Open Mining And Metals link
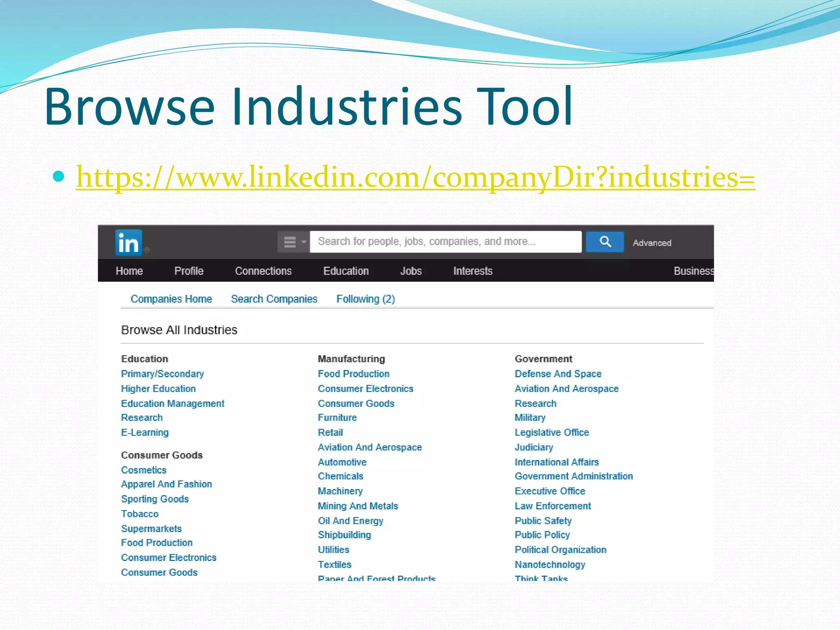 coord(358,506)
